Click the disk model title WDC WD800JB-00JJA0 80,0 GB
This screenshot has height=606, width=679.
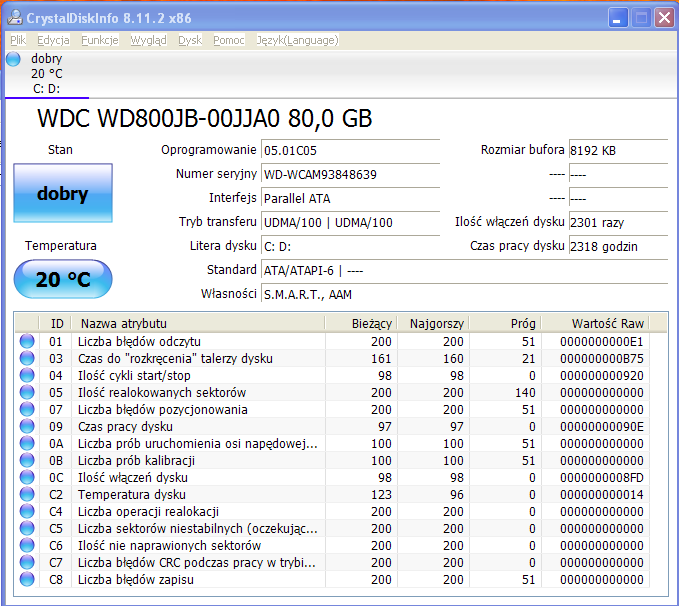pos(204,118)
